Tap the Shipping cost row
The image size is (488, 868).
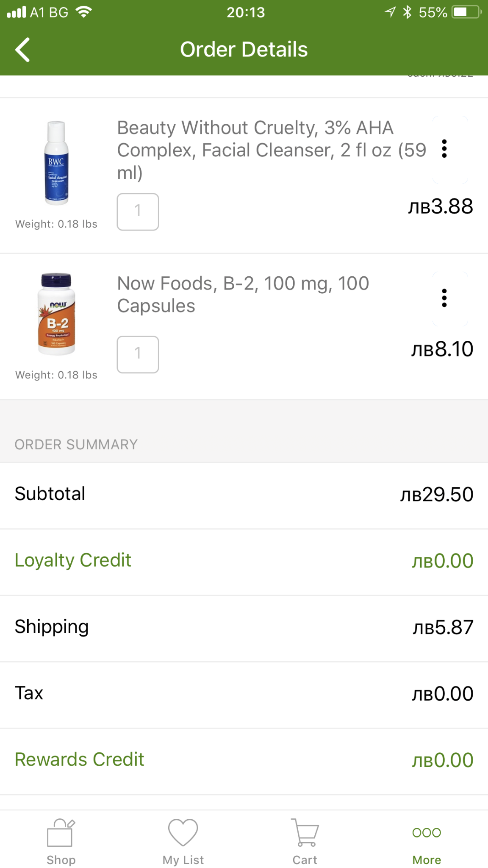[x=244, y=627]
